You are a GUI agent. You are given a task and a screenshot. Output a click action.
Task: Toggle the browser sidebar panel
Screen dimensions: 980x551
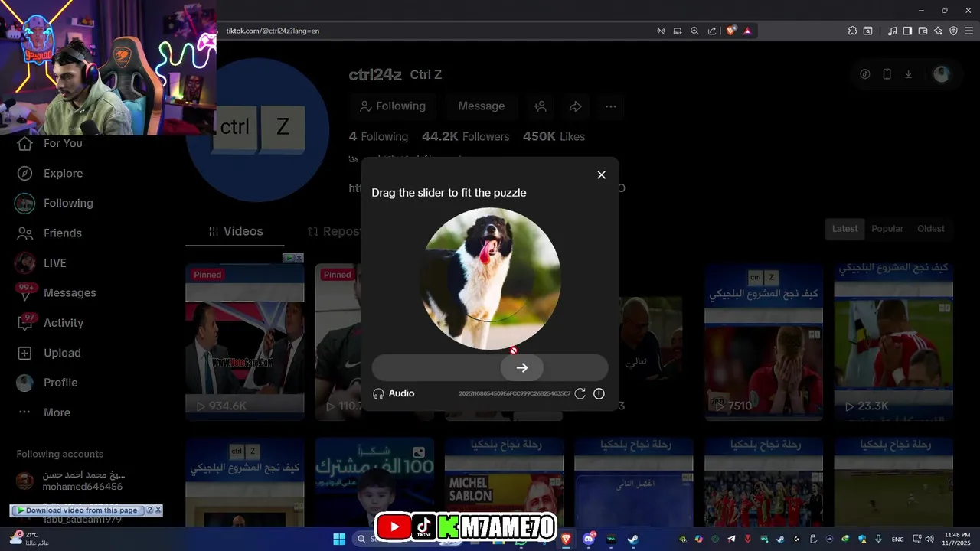(x=907, y=31)
